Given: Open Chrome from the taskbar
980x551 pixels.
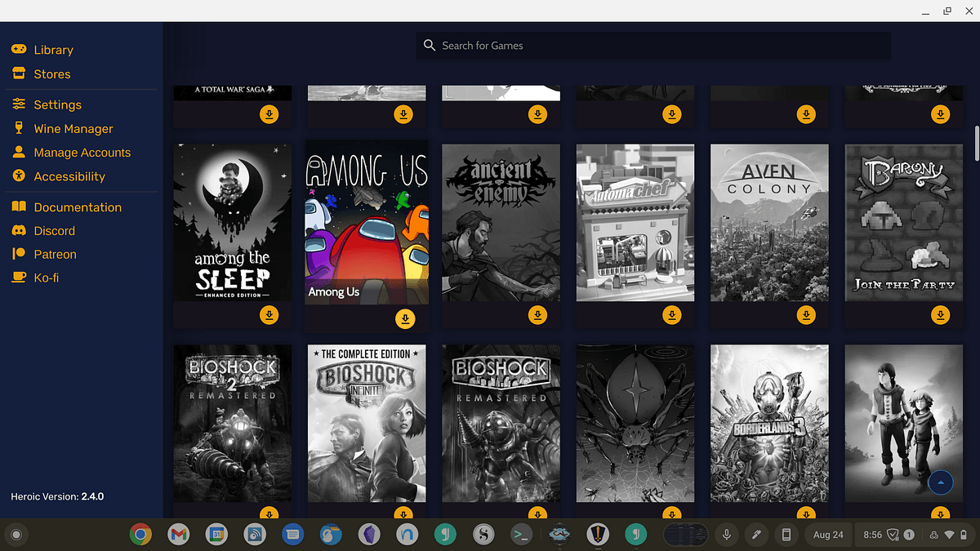Looking at the screenshot, I should (x=140, y=535).
